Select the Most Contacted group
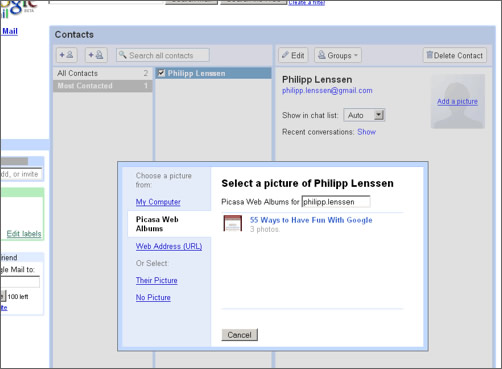Screen dimensions: 502x369 coord(103,86)
